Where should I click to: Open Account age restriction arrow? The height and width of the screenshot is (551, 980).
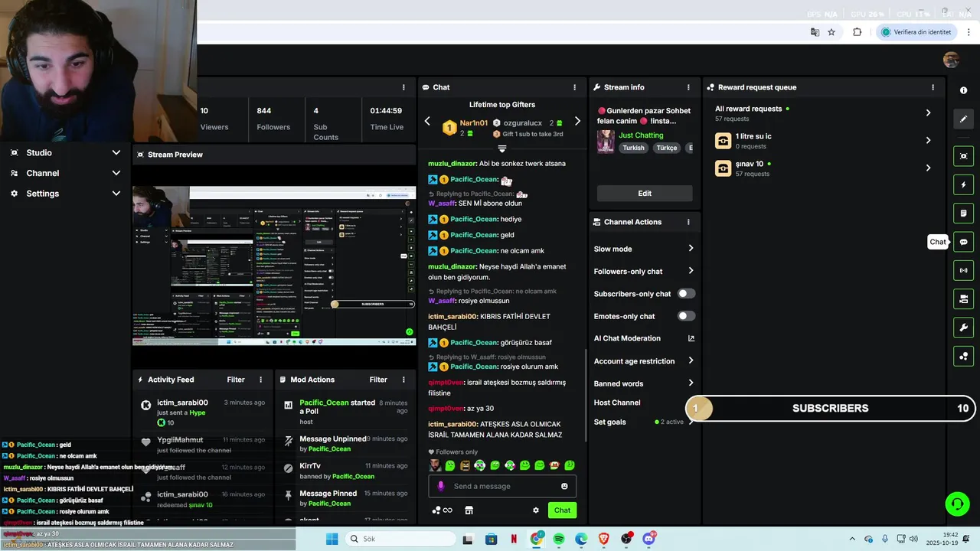point(691,361)
